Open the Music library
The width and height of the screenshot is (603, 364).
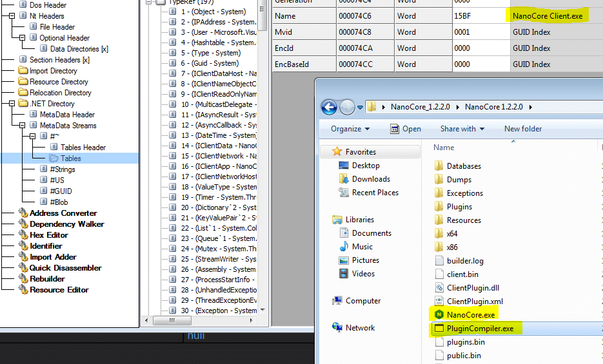click(x=362, y=247)
